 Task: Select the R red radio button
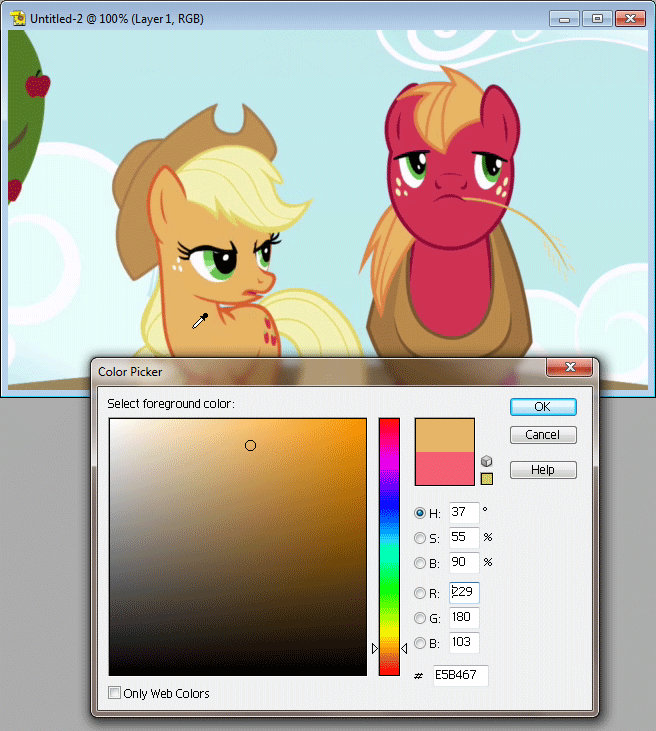tap(420, 593)
